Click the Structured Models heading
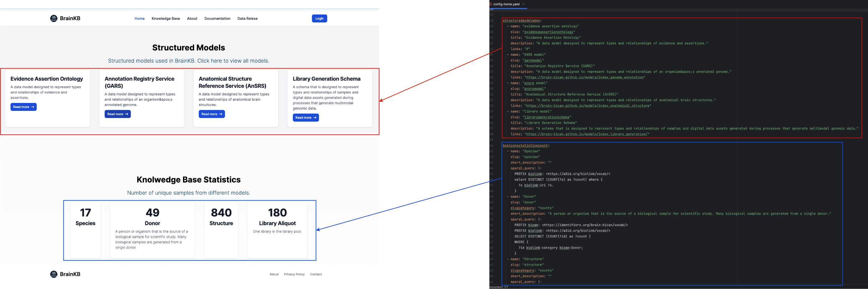Image resolution: width=868 pixels, height=289 pixels. point(189,48)
